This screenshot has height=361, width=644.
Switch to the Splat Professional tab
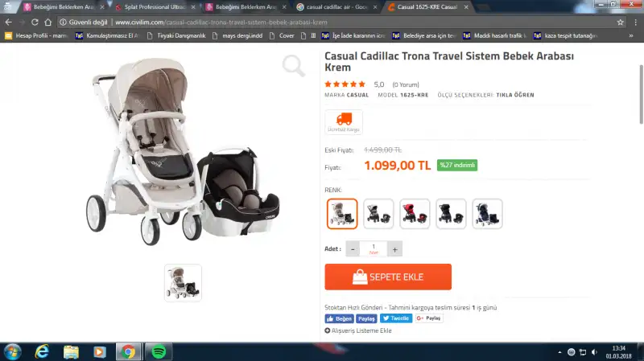(x=155, y=7)
